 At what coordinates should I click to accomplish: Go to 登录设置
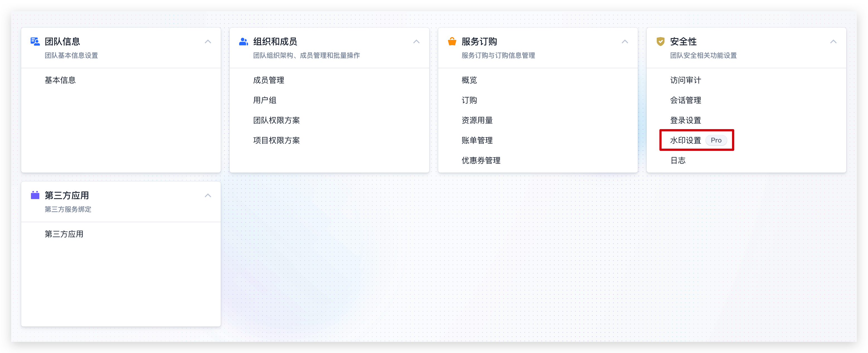tap(685, 120)
